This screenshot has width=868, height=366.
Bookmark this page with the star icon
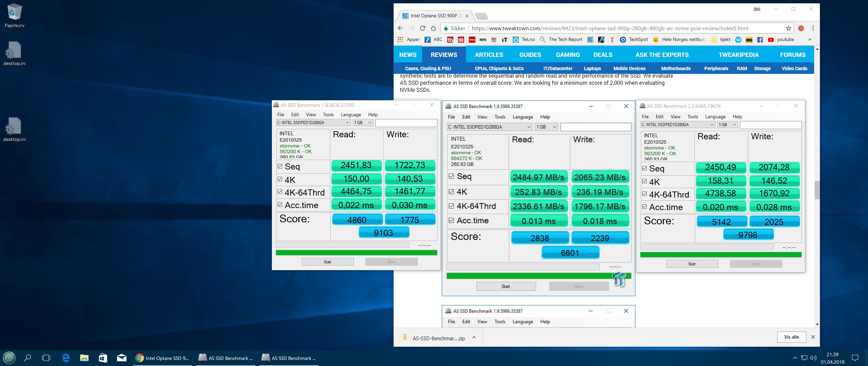click(x=789, y=28)
